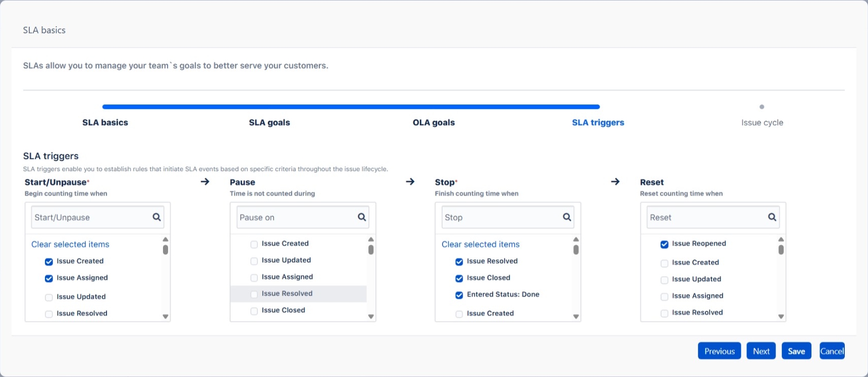Uncheck Issue Assigned in Start/Unpause list
868x377 pixels.
coord(49,278)
